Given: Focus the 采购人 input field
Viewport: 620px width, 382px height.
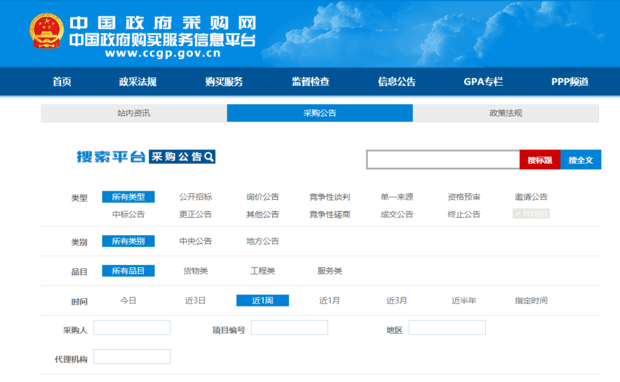Looking at the screenshot, I should pos(132,328).
